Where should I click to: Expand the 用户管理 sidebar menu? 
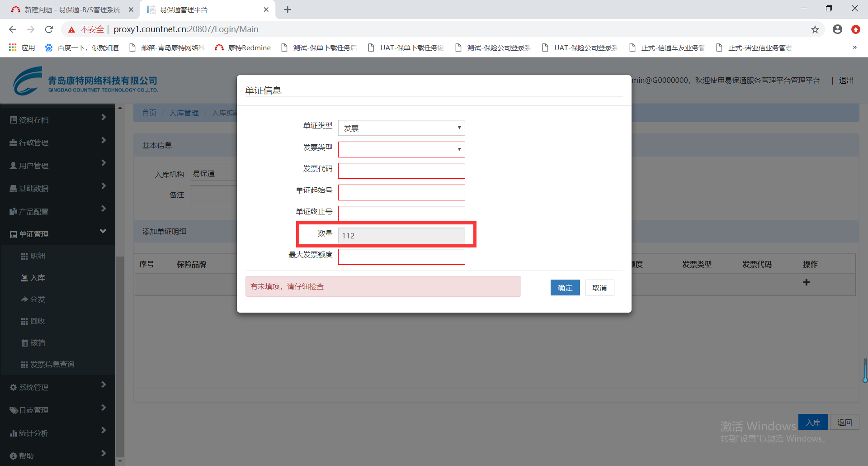tap(58, 166)
